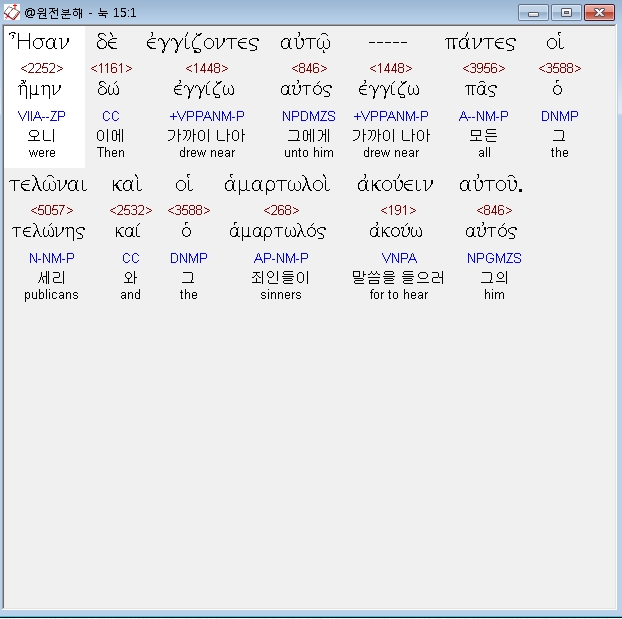Minimize the 원전분해 window

pyautogui.click(x=533, y=13)
